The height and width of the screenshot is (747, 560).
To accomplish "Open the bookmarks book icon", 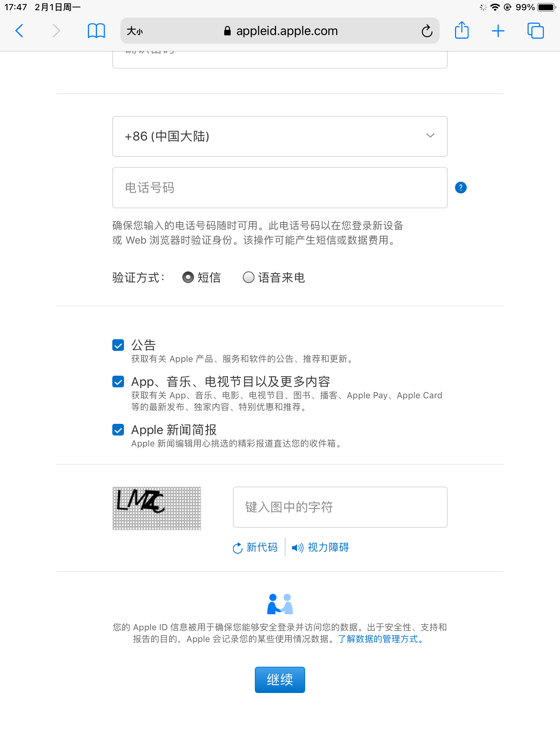I will pos(96,31).
